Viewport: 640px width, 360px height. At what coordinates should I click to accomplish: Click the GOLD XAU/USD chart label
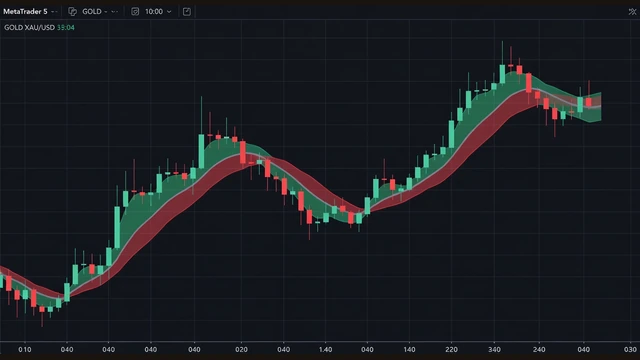[x=29, y=27]
